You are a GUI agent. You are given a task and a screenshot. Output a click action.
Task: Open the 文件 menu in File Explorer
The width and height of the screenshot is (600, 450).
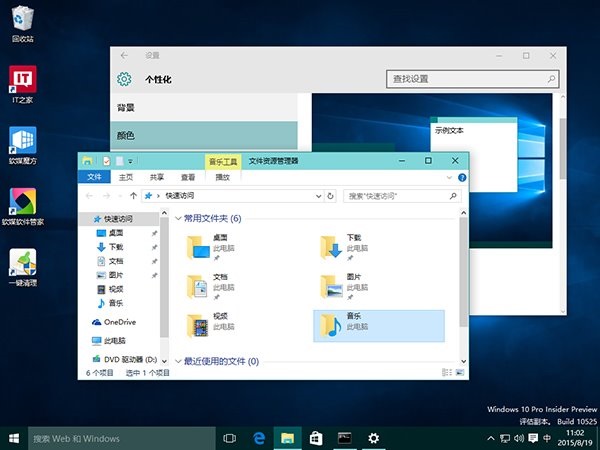click(x=94, y=177)
